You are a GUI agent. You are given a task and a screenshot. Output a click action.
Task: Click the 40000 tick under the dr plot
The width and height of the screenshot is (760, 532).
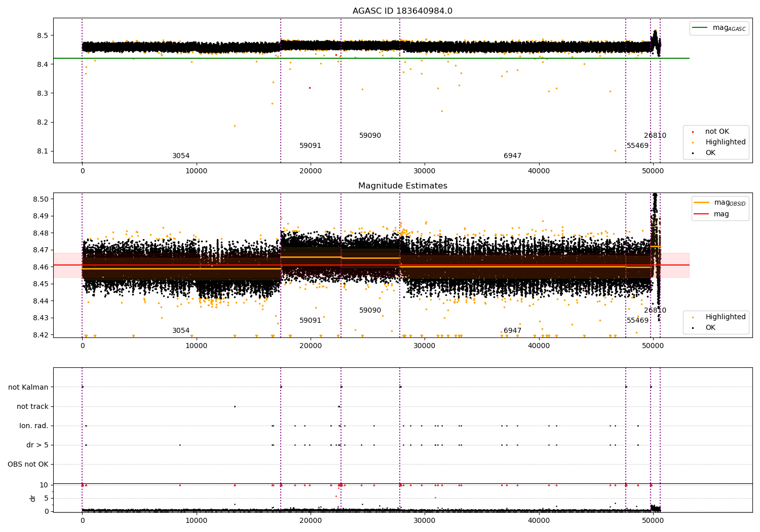pos(539,521)
